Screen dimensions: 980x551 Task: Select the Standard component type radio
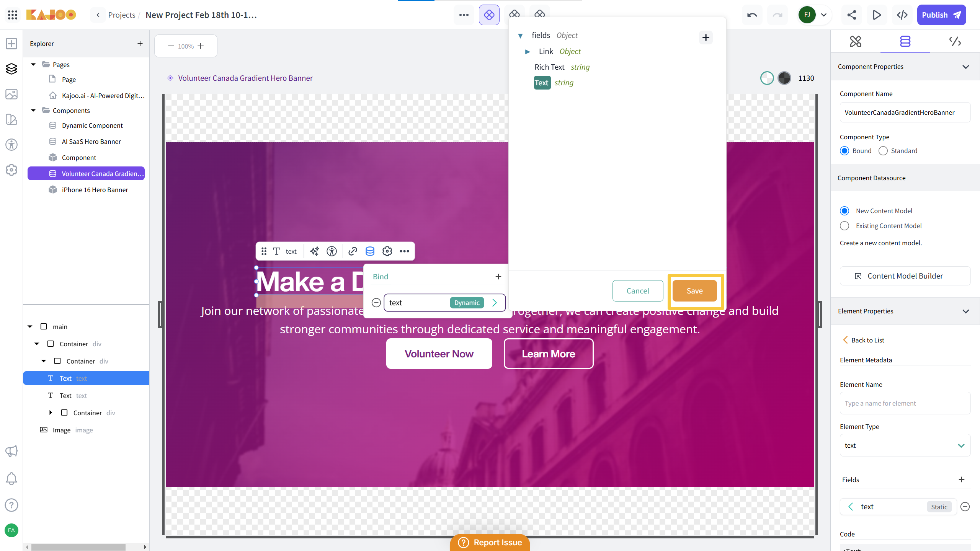point(883,151)
